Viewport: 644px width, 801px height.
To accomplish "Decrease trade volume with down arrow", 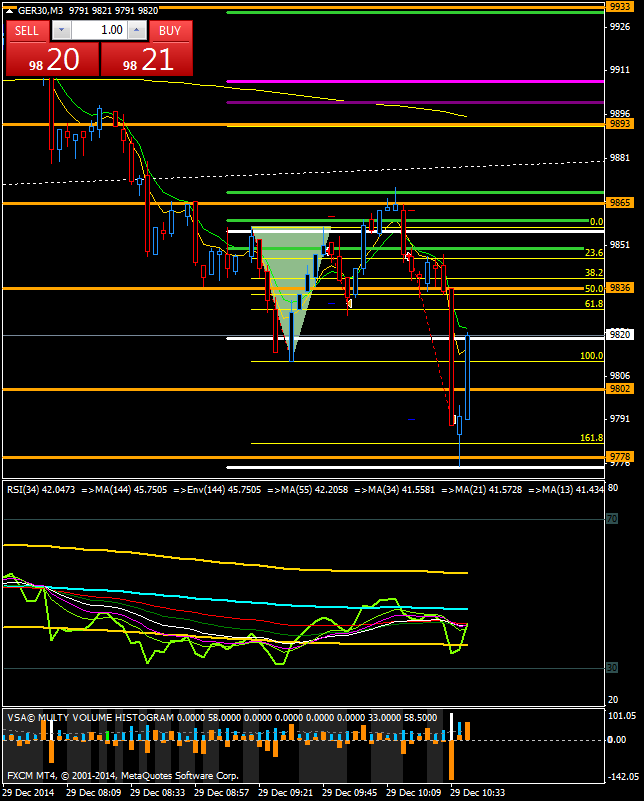I will [x=60, y=31].
